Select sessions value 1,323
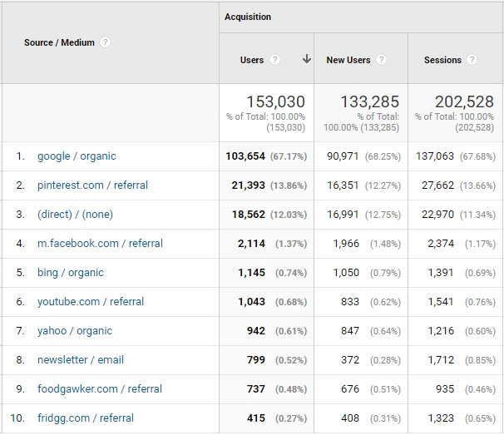504x435 pixels. 441,418
